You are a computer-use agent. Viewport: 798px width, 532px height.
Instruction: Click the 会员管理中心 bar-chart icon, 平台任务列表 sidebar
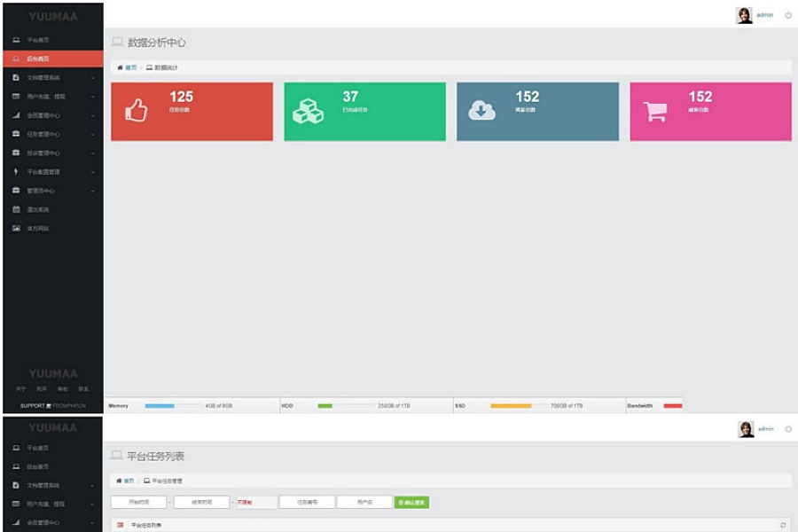tap(16, 522)
